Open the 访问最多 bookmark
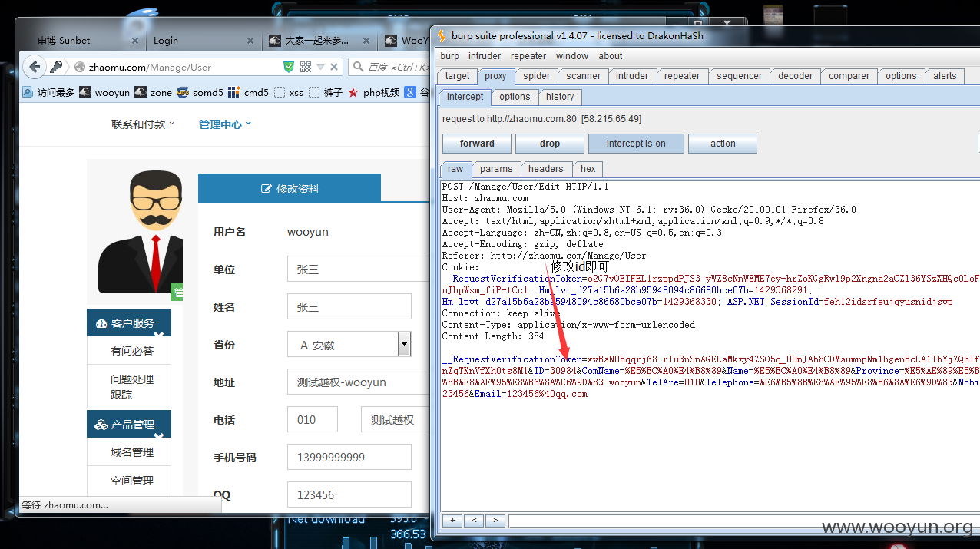 point(48,92)
